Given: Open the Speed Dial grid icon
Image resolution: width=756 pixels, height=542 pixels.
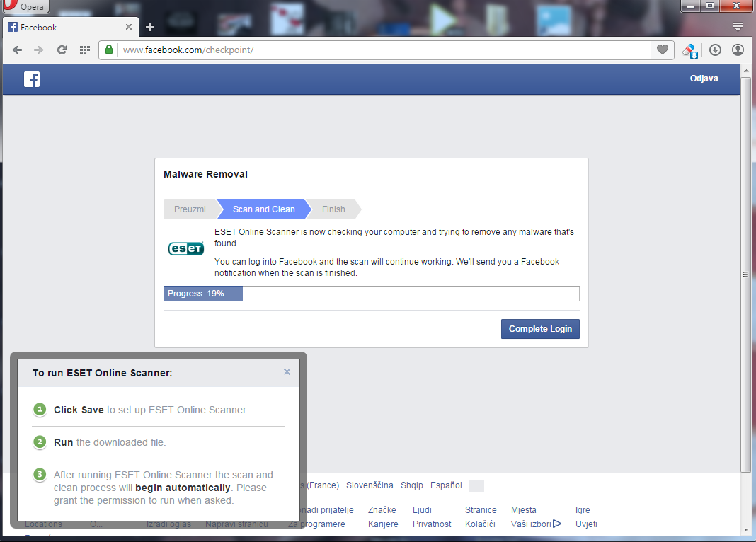Looking at the screenshot, I should pos(85,50).
